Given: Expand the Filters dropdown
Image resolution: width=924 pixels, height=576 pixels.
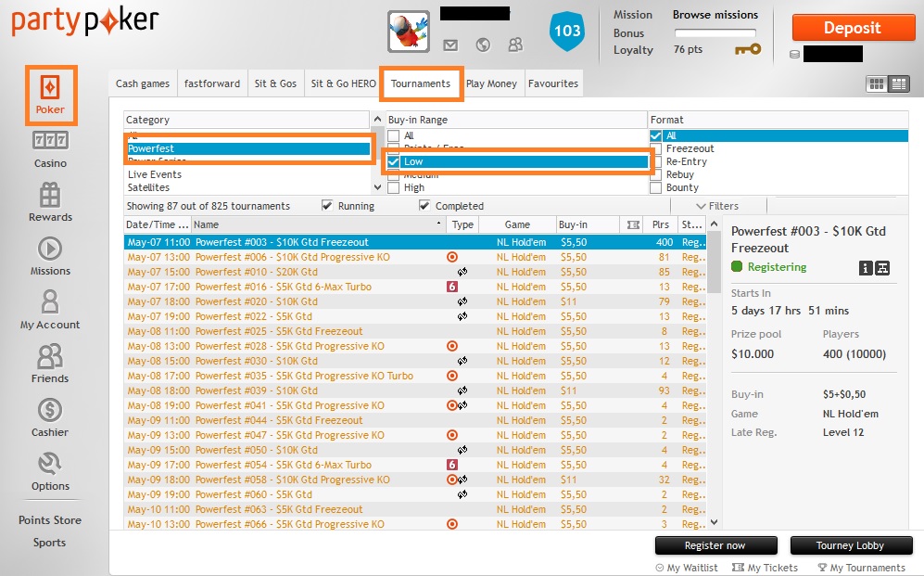Looking at the screenshot, I should 717,206.
